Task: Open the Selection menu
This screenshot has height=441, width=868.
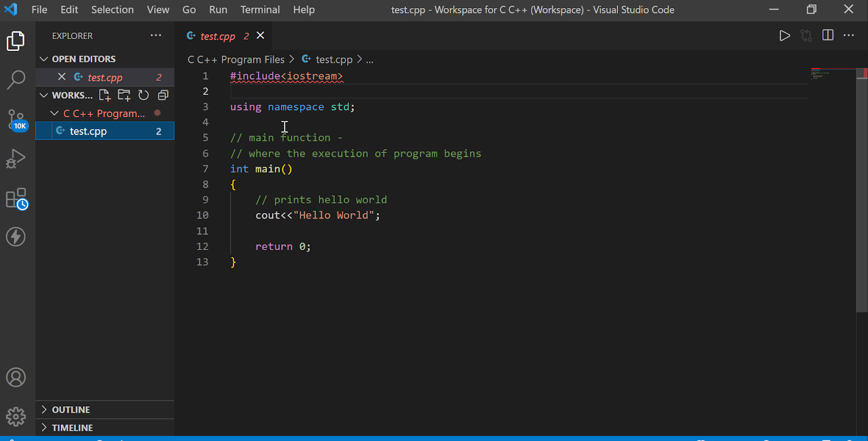Action: pyautogui.click(x=112, y=10)
